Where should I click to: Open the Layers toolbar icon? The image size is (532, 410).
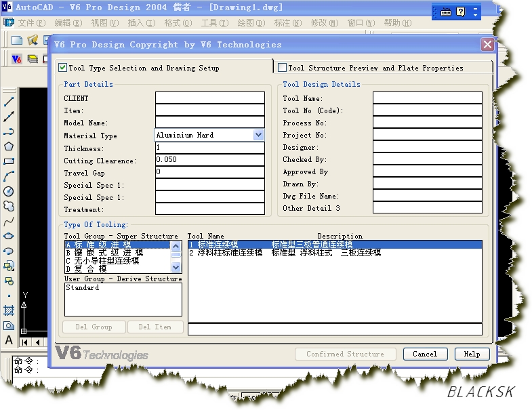pyautogui.click(x=33, y=59)
